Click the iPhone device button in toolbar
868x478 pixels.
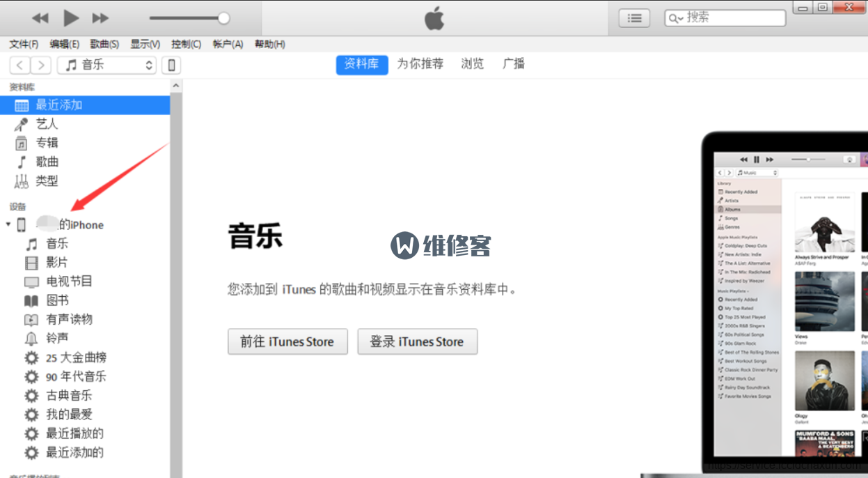coord(171,65)
